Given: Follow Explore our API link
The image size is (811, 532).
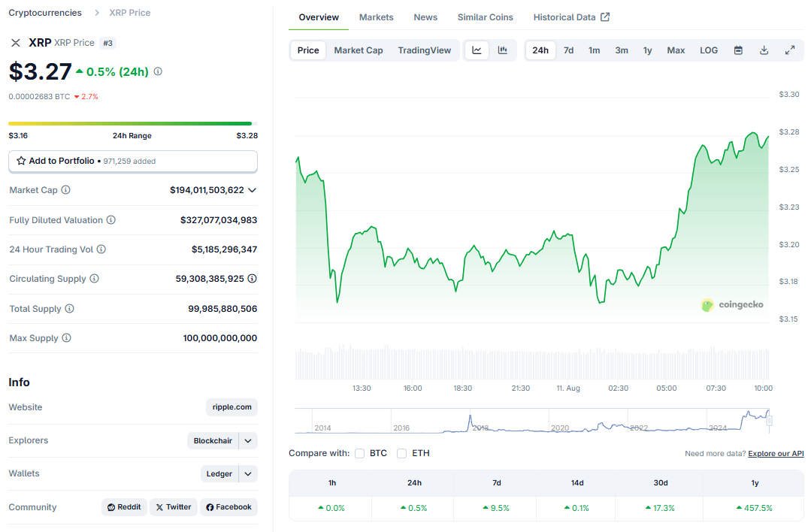Looking at the screenshot, I should click(x=776, y=453).
